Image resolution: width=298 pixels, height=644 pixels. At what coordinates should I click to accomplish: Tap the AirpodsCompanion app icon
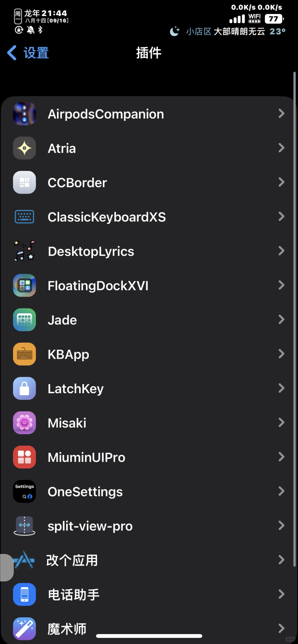click(24, 114)
